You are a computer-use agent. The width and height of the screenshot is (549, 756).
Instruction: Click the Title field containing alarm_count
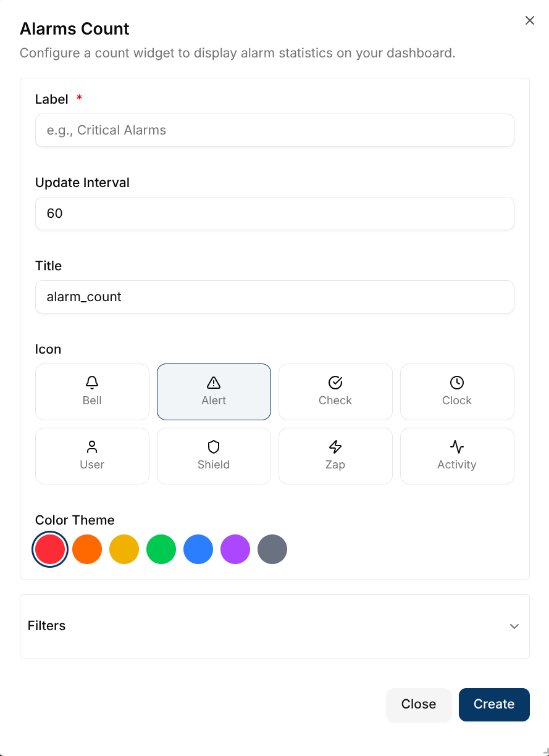click(275, 297)
